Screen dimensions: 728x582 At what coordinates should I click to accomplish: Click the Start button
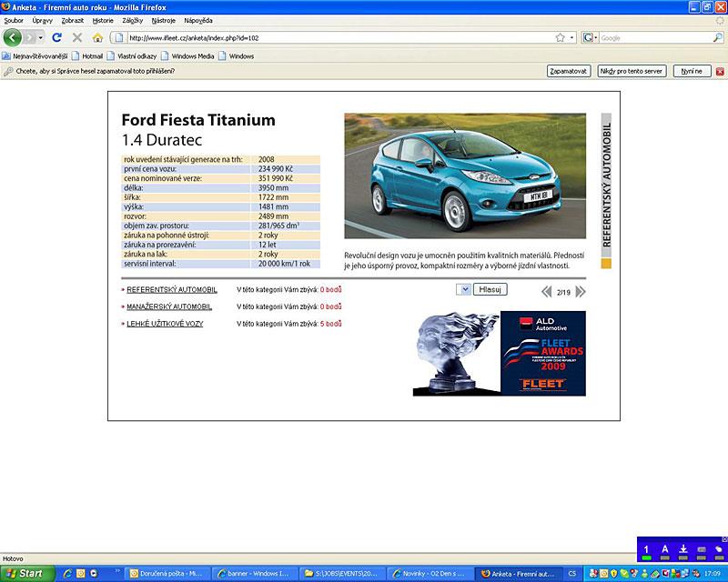[27, 574]
